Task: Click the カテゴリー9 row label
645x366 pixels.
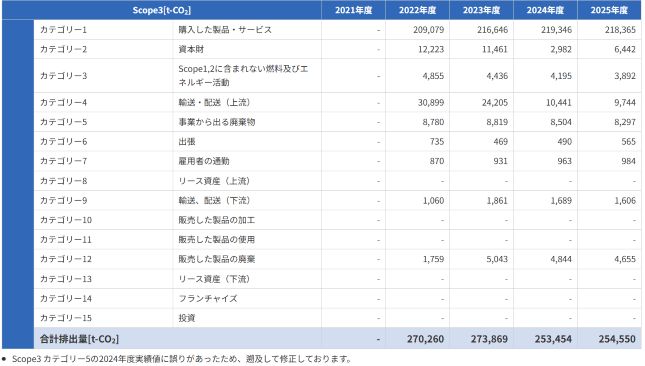Action: [63, 201]
